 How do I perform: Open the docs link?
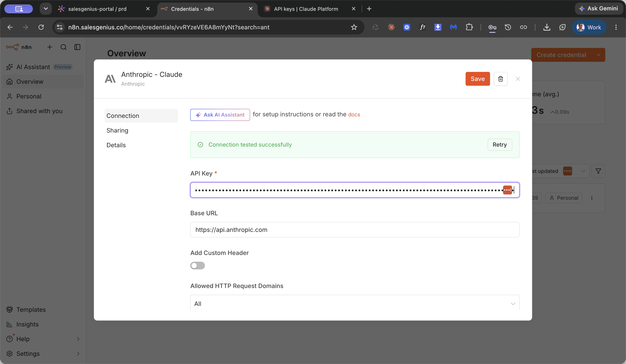point(354,114)
